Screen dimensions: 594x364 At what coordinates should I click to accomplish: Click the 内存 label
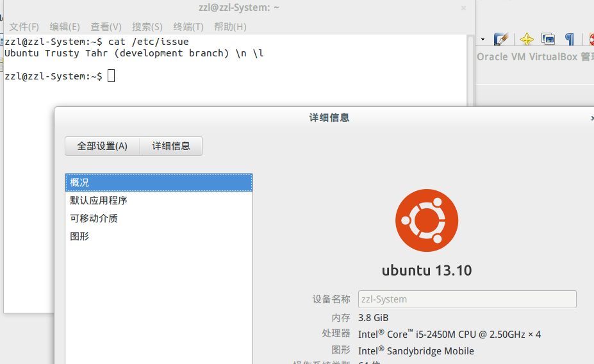340,318
